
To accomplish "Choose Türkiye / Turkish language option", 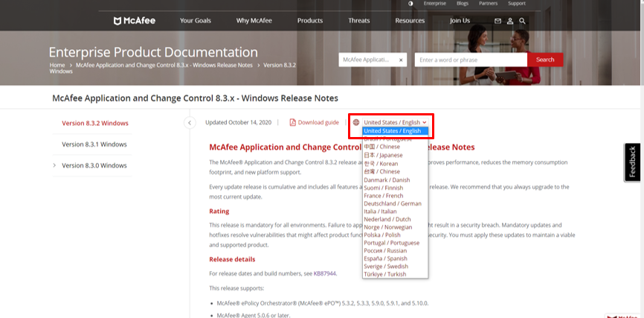I will click(395, 274).
